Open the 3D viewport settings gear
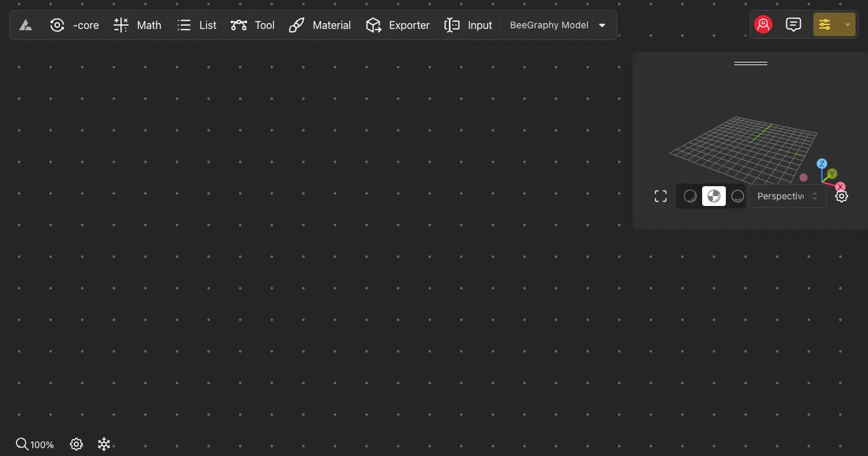 click(x=842, y=196)
